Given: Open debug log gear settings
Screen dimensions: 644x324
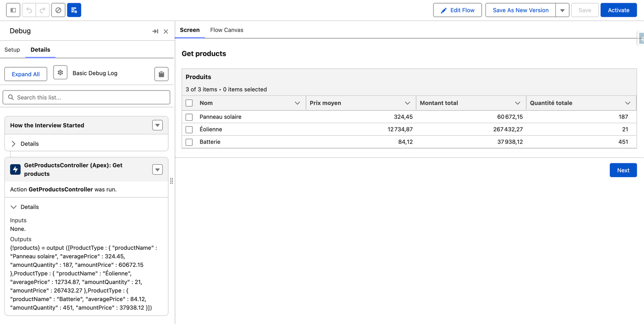Looking at the screenshot, I should pos(60,73).
